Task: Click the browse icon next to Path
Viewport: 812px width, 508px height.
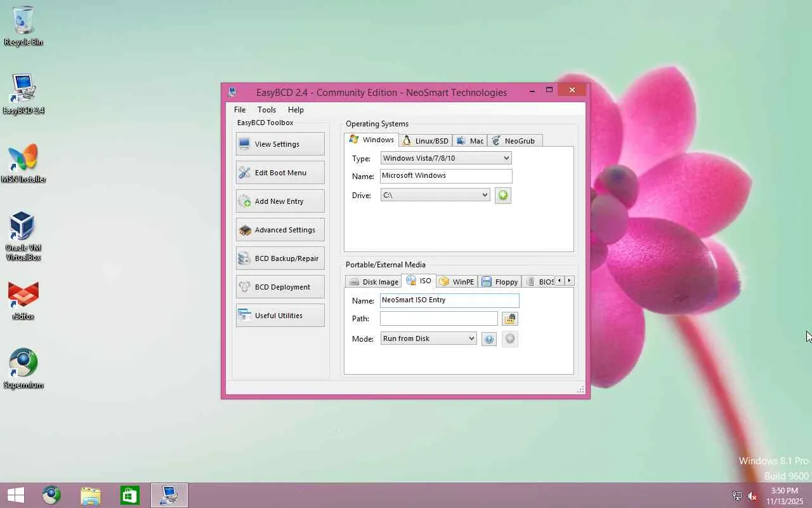Action: 510,318
